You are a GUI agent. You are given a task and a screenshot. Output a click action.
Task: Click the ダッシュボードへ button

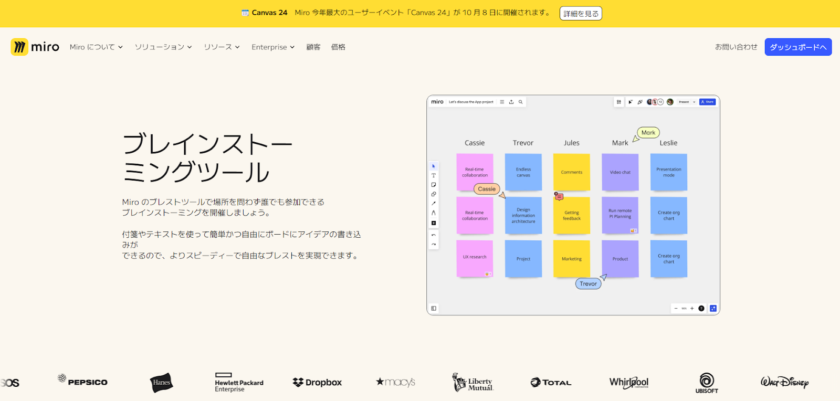tap(797, 47)
